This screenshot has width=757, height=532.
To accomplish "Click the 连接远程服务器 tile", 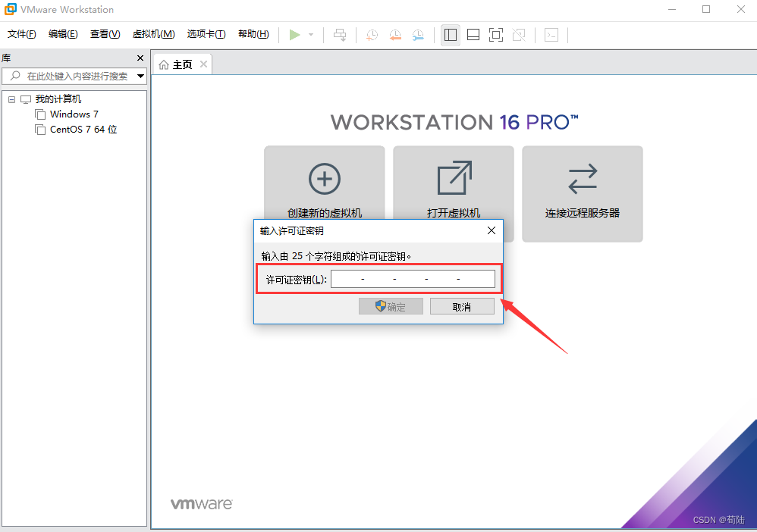I will point(583,194).
